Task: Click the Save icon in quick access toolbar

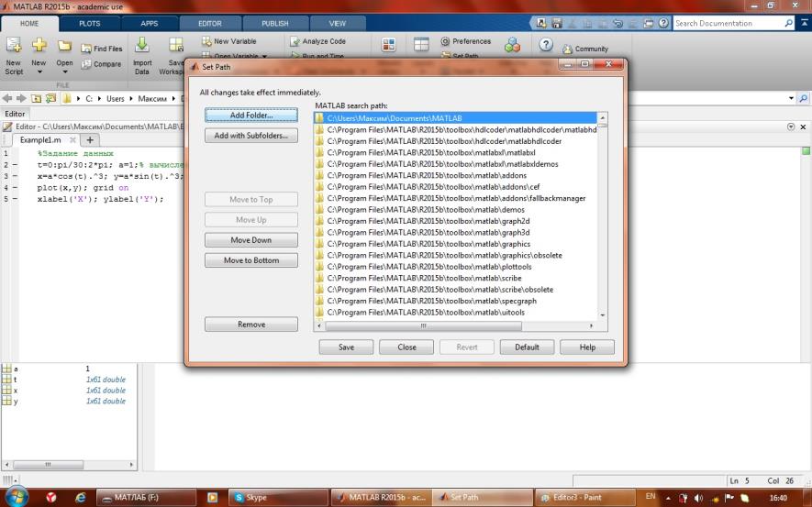Action: [x=557, y=23]
